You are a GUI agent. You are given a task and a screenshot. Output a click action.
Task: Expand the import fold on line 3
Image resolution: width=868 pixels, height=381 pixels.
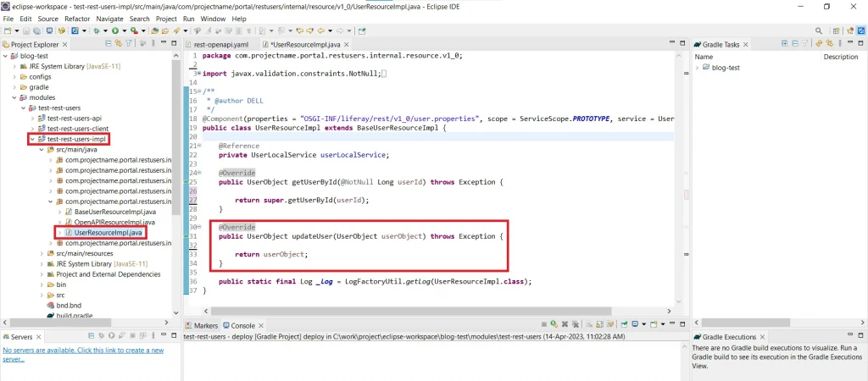(198, 73)
